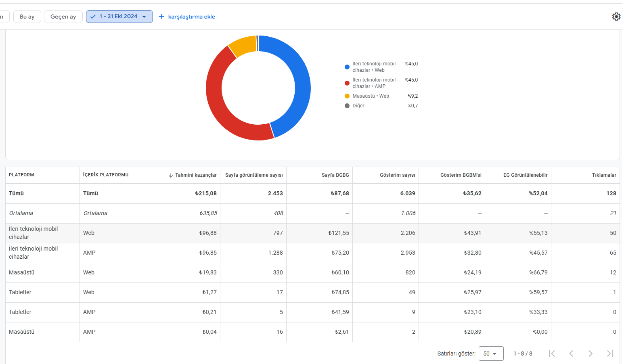The height and width of the screenshot is (364, 622).
Task: Click Sayfa BGBG value ₺60,10
Action: [340, 272]
